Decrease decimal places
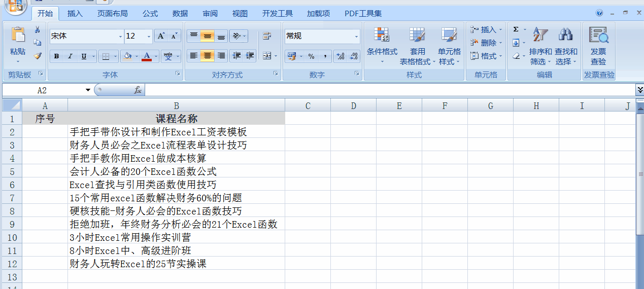Viewport: 644px width, 289px height. tap(354, 56)
